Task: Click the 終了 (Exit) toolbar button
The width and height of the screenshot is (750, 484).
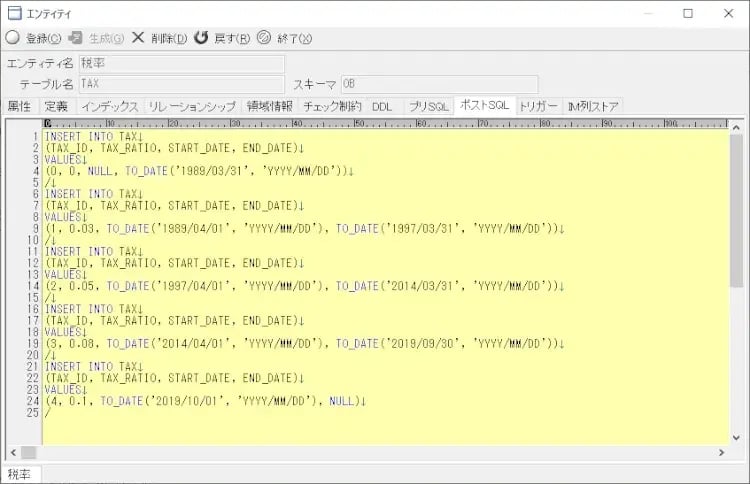Action: pyautogui.click(x=284, y=38)
